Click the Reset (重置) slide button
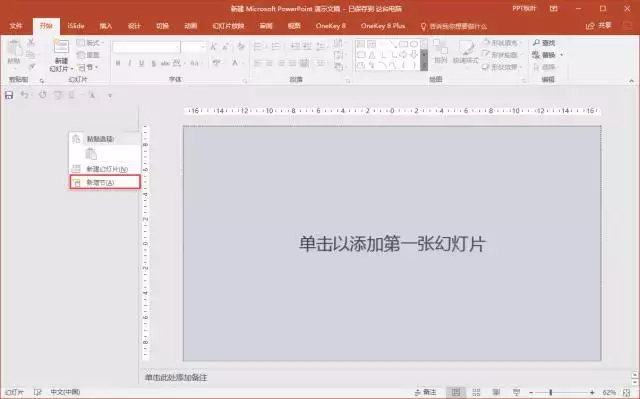The width and height of the screenshot is (640, 399). pyautogui.click(x=88, y=55)
